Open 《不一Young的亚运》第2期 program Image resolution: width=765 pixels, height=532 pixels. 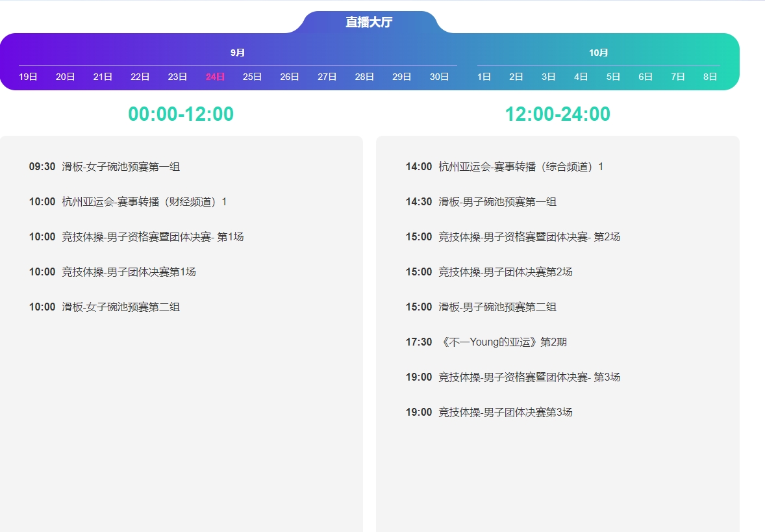[503, 342]
